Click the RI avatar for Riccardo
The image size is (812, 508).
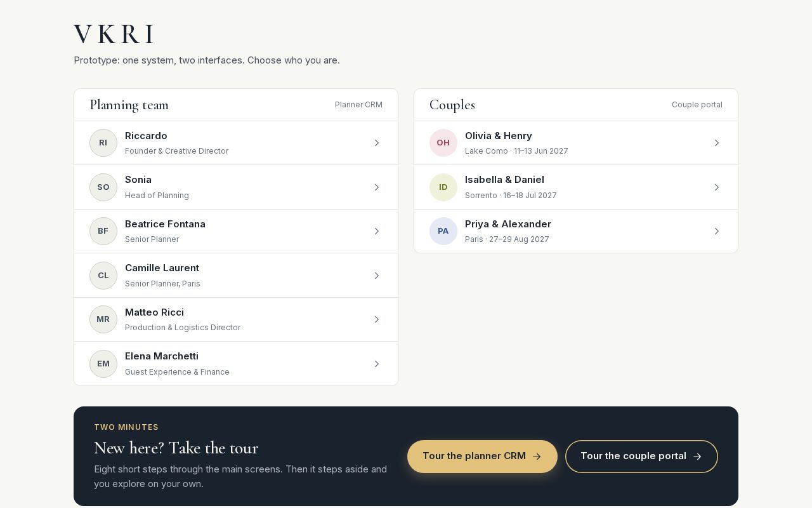[x=103, y=143]
